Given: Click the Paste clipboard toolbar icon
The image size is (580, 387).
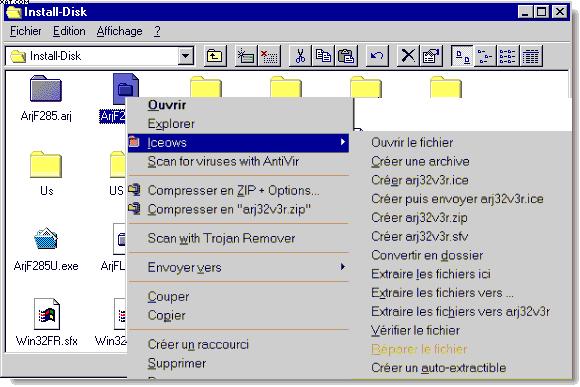Looking at the screenshot, I should point(346,56).
